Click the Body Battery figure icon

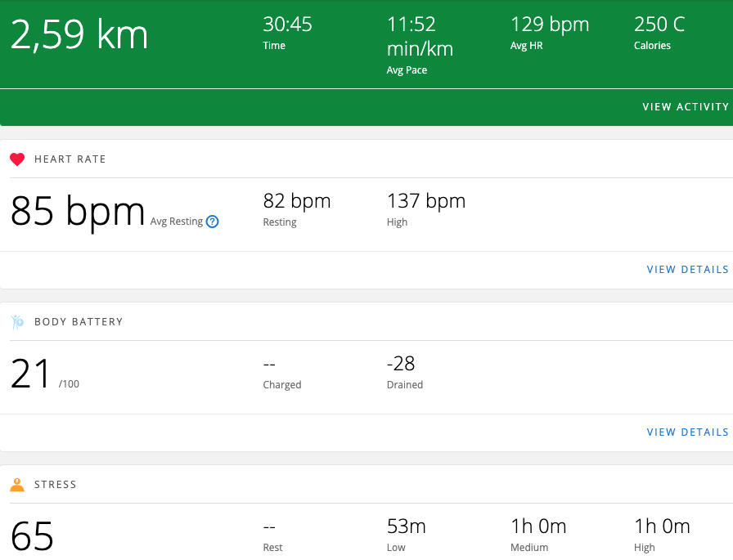pos(17,322)
